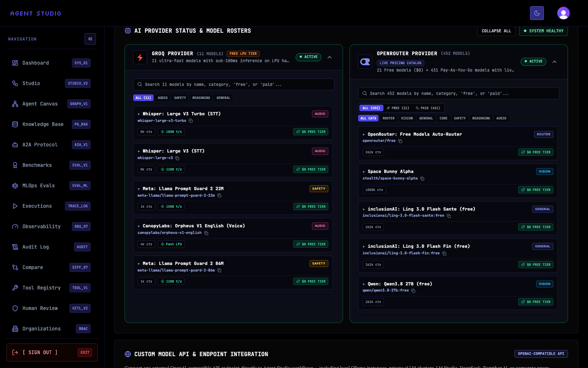Click the A2A Protocol robot icon
Screen dimensions: 588x368
click(15, 145)
